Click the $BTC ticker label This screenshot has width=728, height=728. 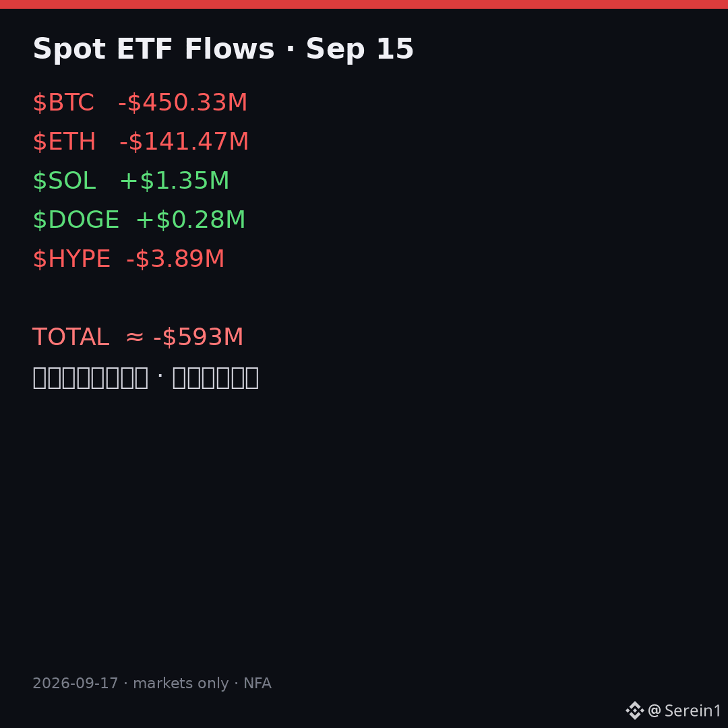pos(63,102)
